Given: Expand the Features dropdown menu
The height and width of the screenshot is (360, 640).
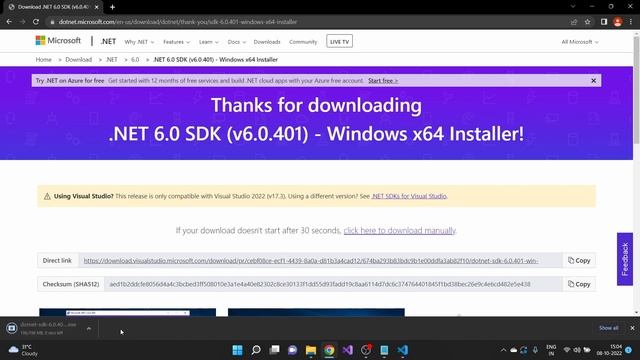Looking at the screenshot, I should point(176,42).
